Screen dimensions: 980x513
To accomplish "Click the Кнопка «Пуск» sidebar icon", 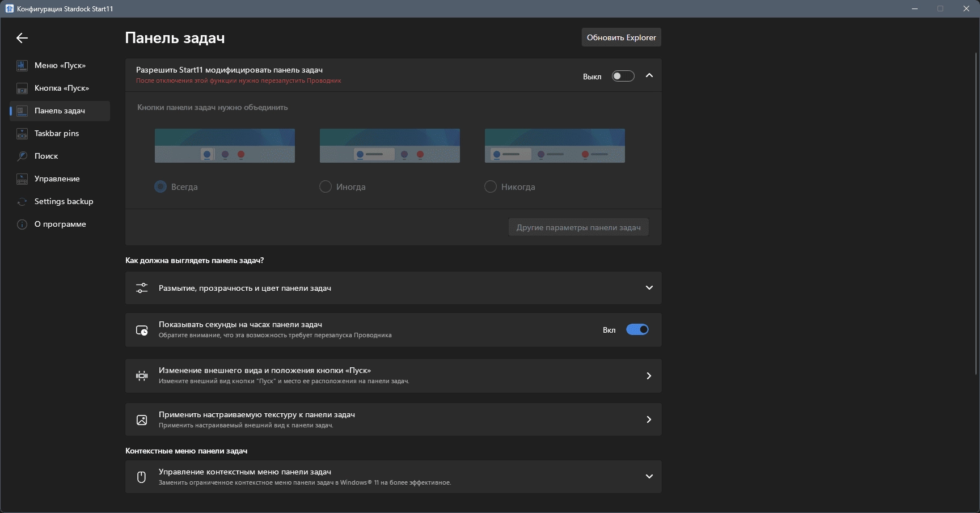I will click(x=22, y=88).
